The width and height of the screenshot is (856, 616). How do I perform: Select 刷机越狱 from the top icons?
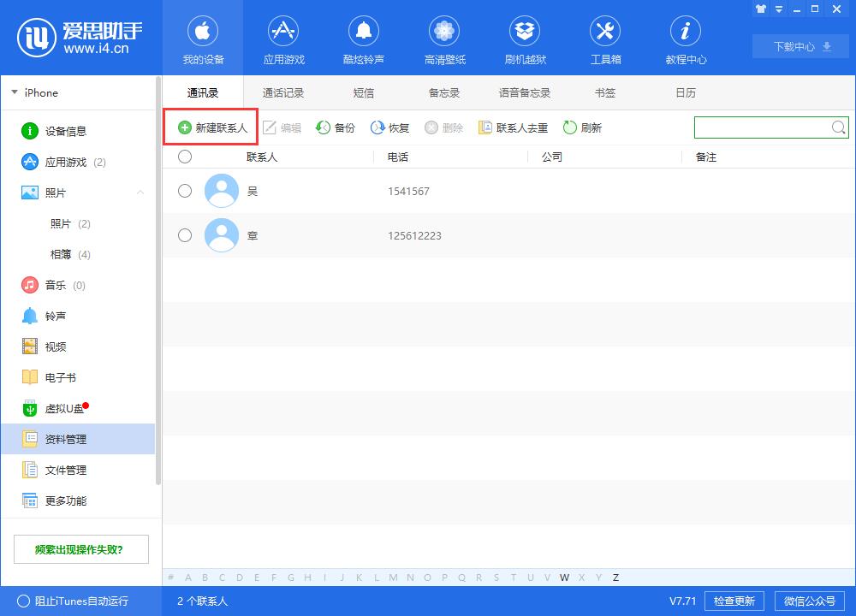(x=525, y=38)
